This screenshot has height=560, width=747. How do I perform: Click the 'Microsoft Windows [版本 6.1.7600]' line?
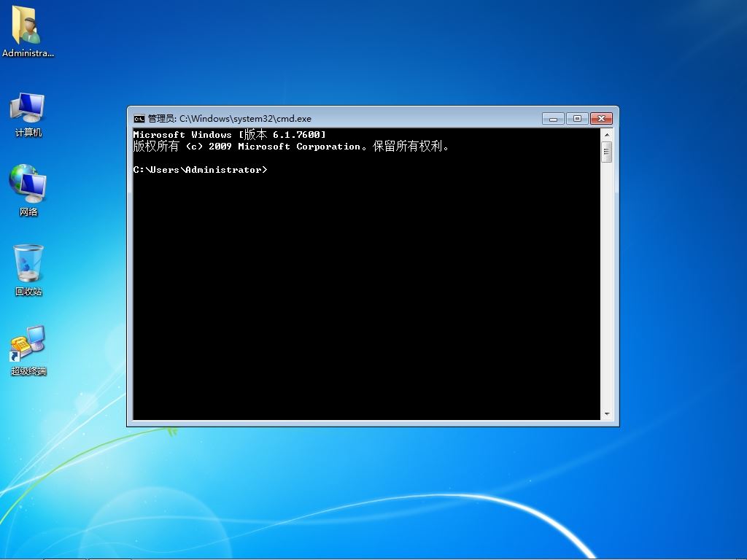point(229,135)
